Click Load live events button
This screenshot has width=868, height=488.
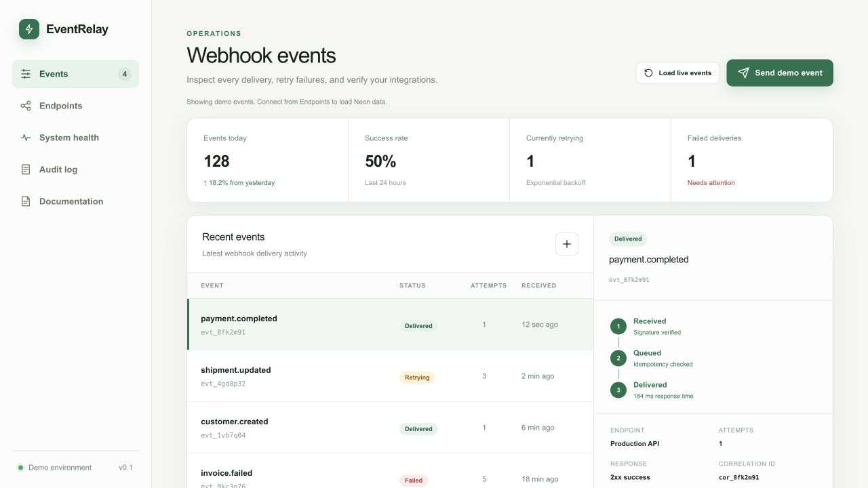tap(677, 73)
